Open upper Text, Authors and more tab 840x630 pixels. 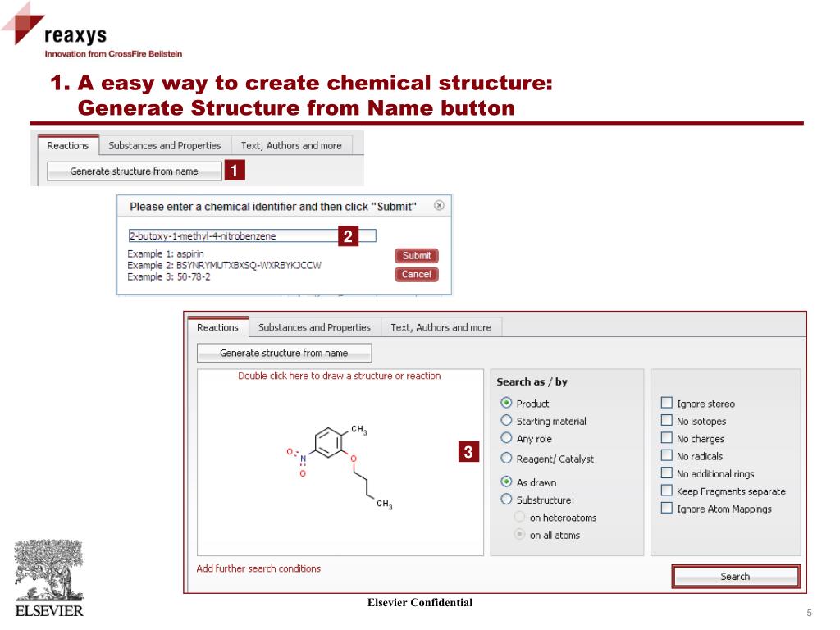click(x=291, y=146)
